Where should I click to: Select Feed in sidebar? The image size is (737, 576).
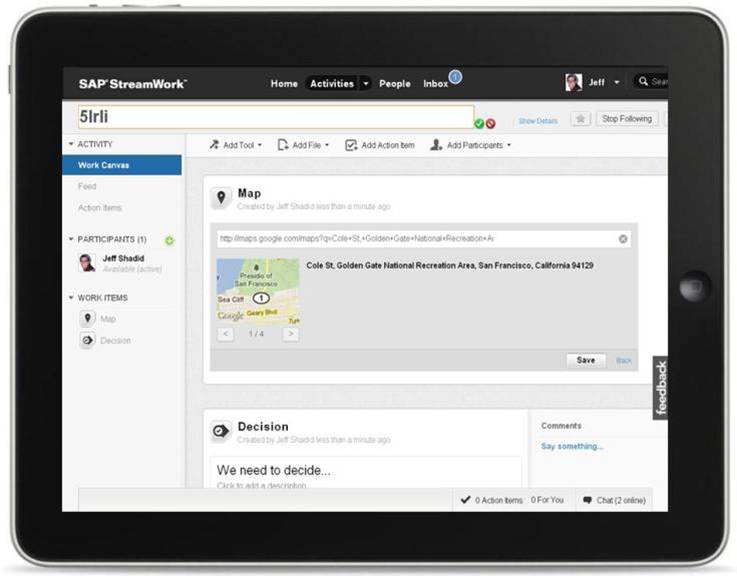pos(87,186)
